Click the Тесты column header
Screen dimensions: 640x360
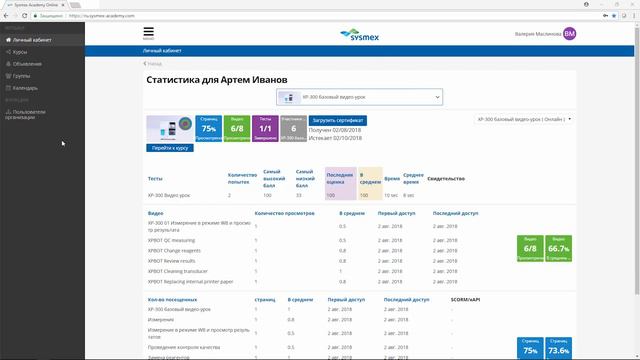[155, 179]
